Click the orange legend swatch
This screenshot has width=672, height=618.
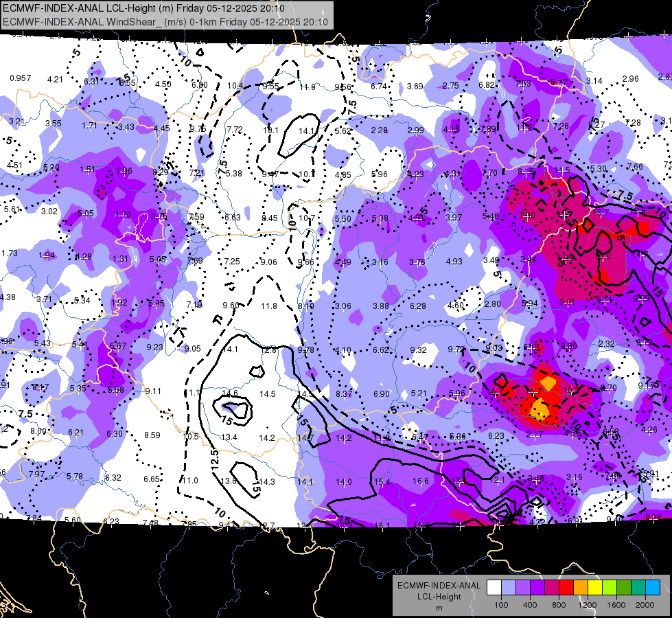click(x=581, y=588)
